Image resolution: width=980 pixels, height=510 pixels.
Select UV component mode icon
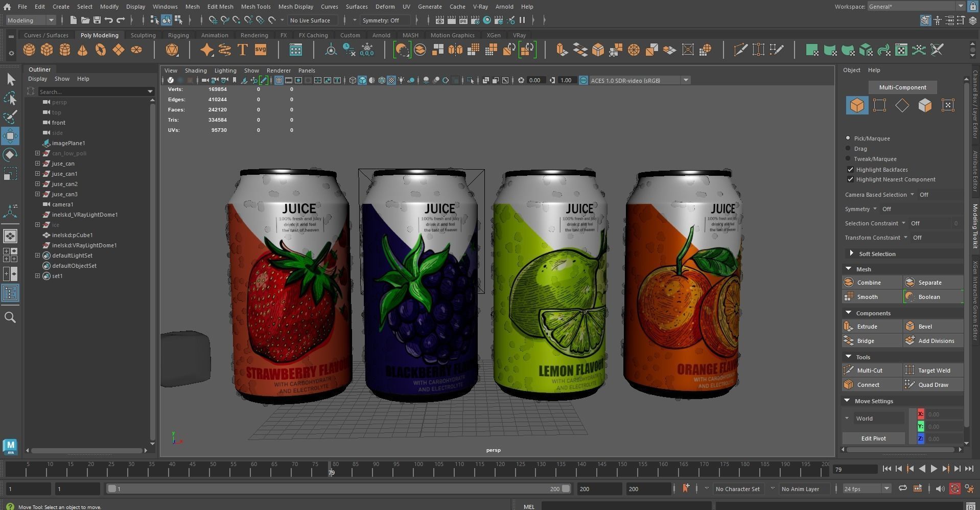click(x=948, y=105)
